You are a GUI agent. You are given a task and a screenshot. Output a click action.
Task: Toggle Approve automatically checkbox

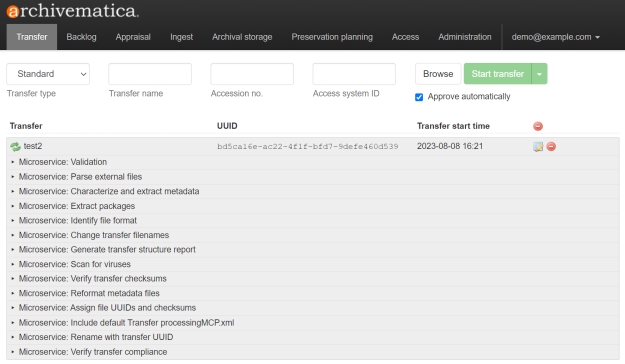coord(419,97)
